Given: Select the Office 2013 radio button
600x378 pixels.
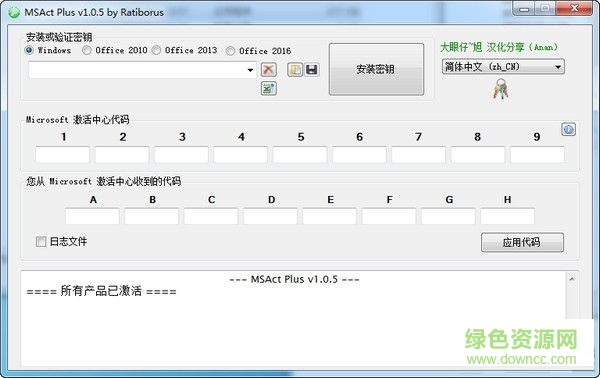Looking at the screenshot, I should coord(156,50).
